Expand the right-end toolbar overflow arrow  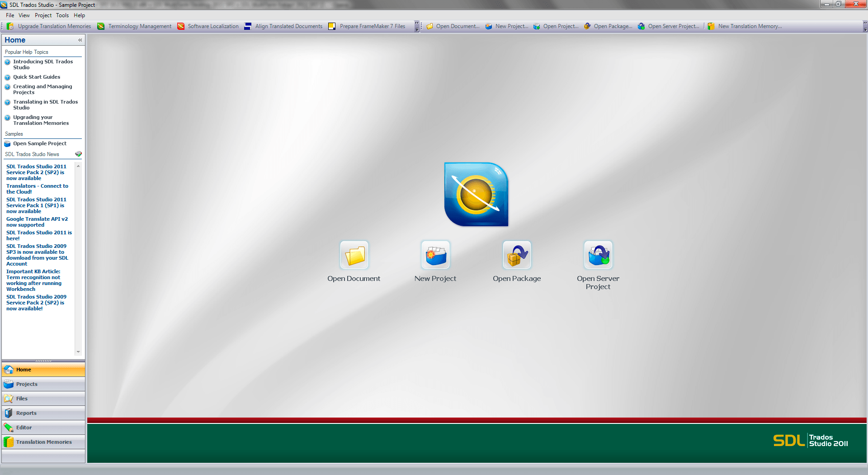click(x=865, y=27)
